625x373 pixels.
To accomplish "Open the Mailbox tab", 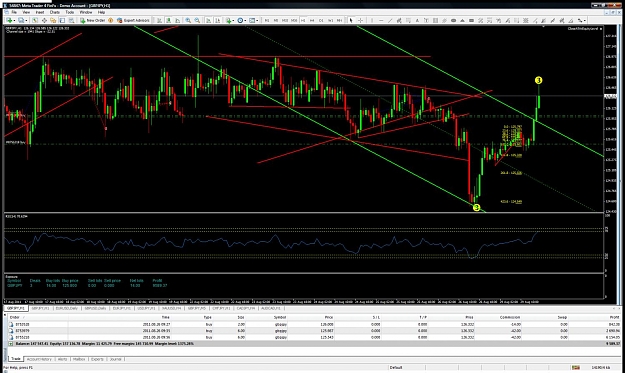I will click(79, 359).
